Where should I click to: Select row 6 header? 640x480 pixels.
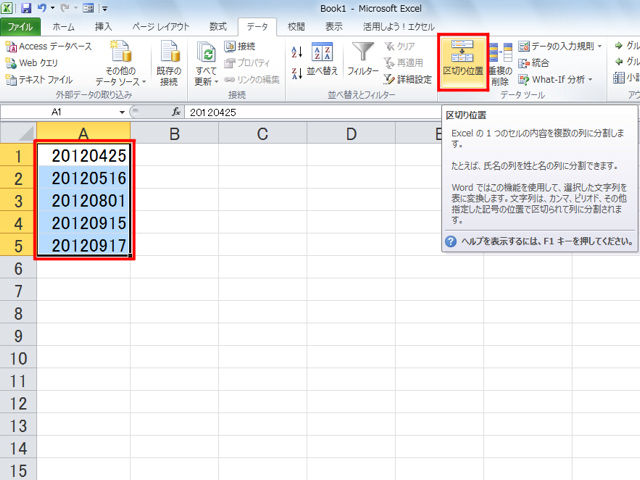18,268
